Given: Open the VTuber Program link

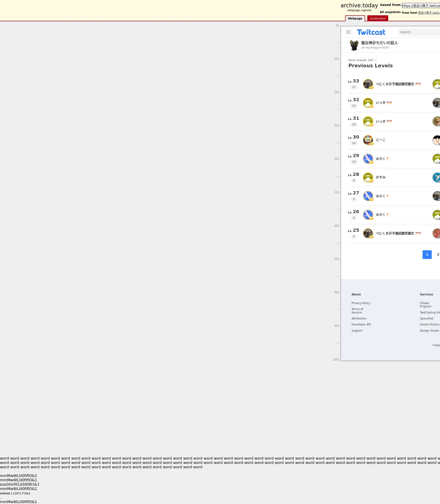Looking at the screenshot, I should (x=425, y=305).
